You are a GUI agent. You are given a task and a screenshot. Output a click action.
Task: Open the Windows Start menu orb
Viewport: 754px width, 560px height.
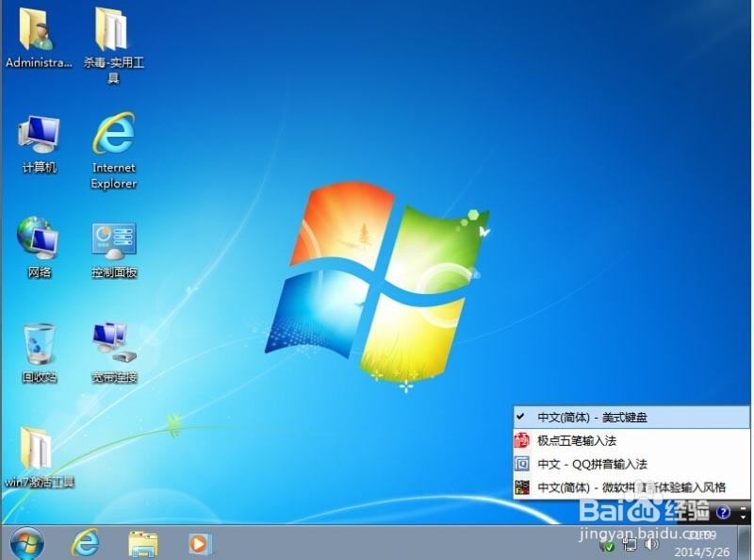(27, 544)
